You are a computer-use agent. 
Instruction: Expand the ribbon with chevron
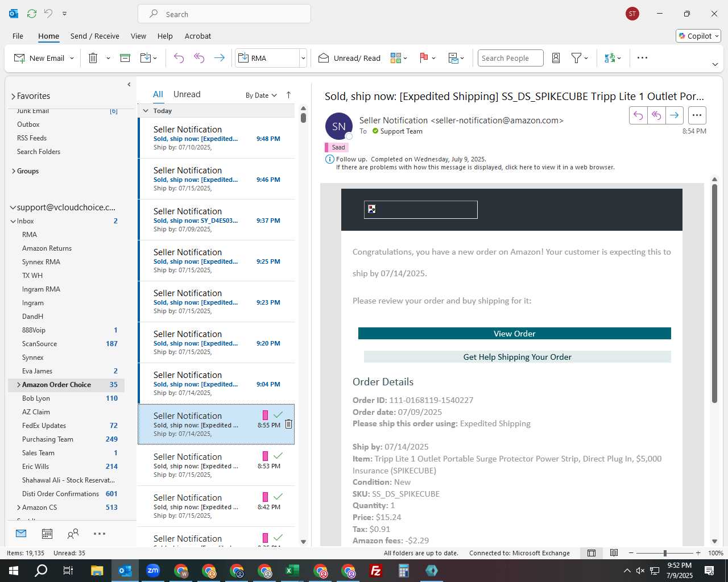click(x=715, y=64)
